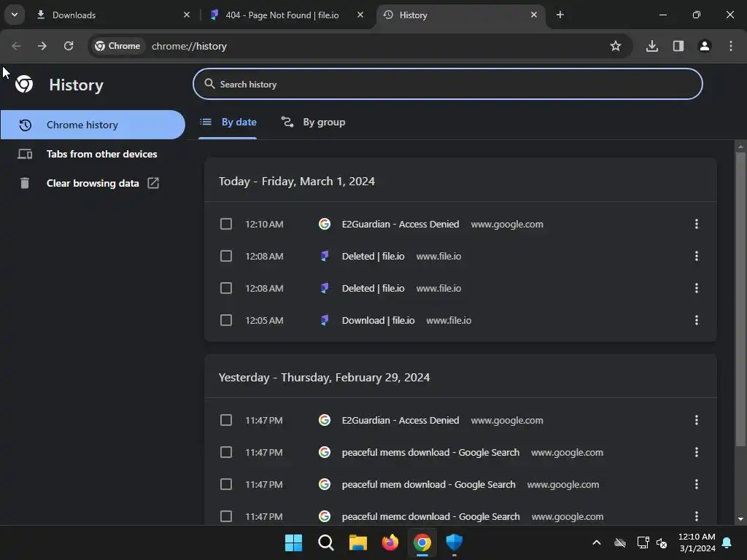The height and width of the screenshot is (560, 747).
Task: Open today's E2Guardian - Access Denied link
Action: coord(400,225)
